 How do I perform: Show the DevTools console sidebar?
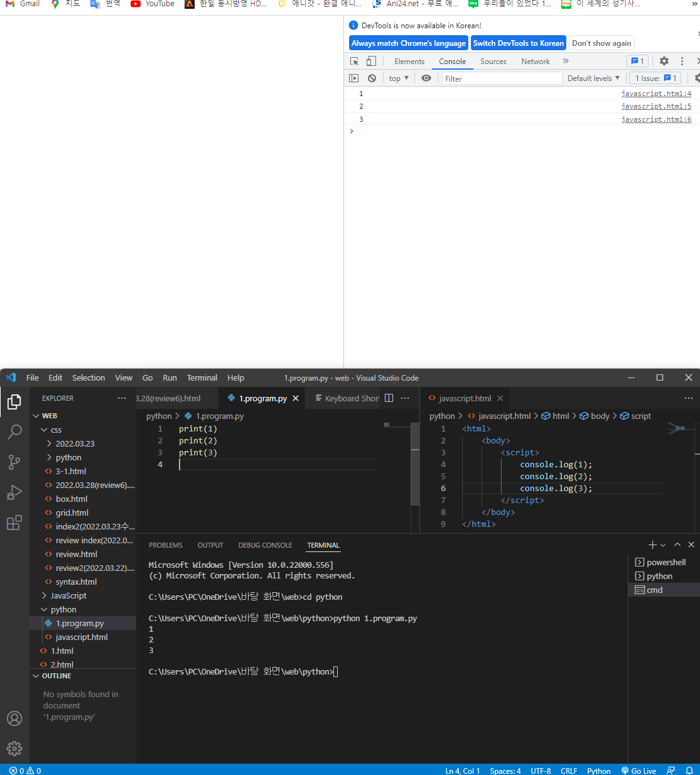(x=354, y=79)
